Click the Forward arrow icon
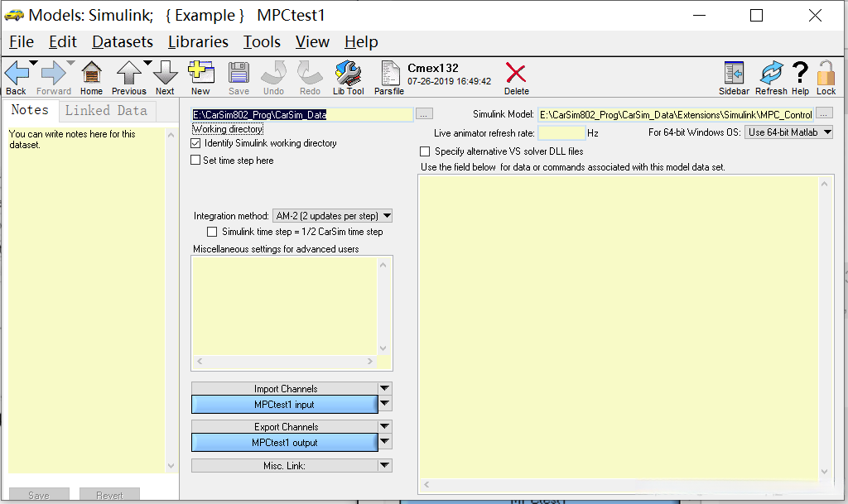 53,73
